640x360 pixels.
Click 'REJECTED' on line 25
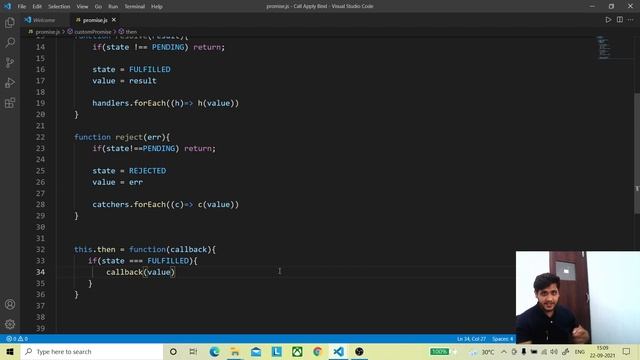pos(147,171)
